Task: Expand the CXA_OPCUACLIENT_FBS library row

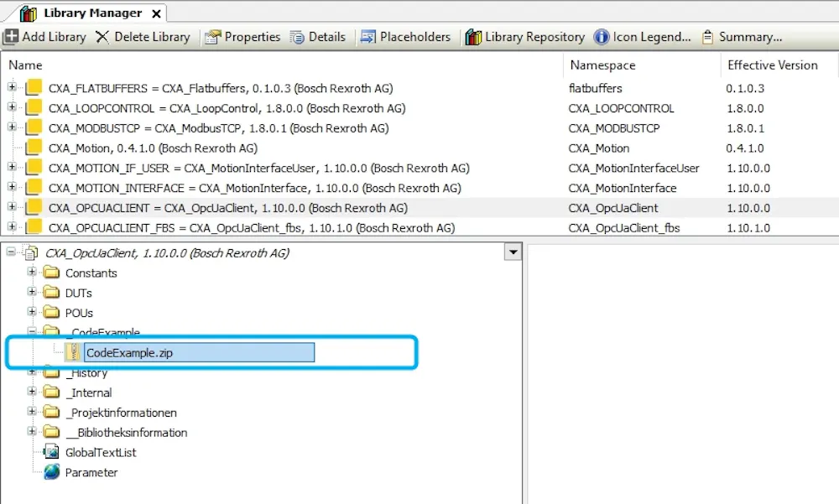Action: click(x=12, y=226)
